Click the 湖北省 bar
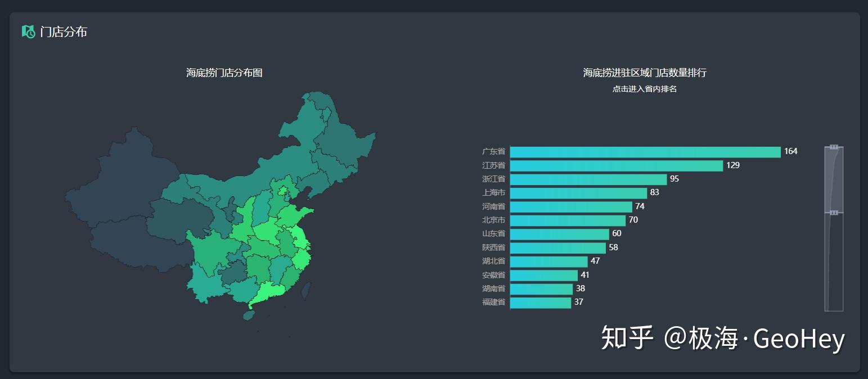This screenshot has height=379, width=868. 549,261
